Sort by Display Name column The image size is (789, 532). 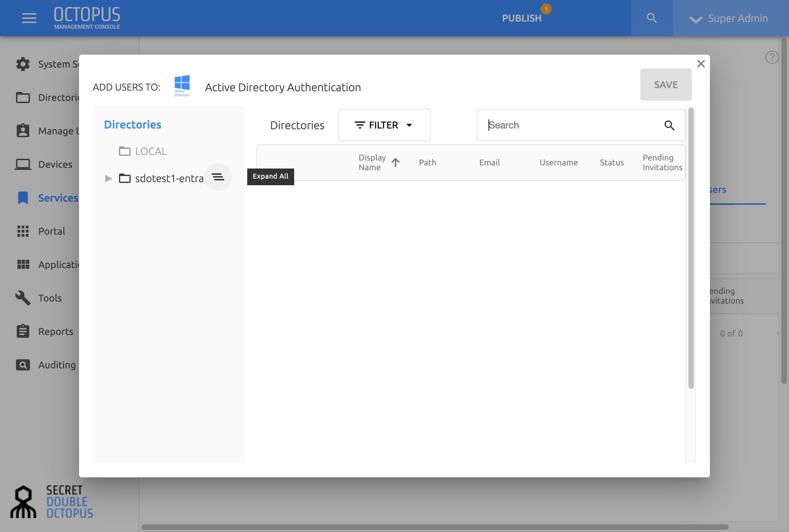tap(372, 163)
